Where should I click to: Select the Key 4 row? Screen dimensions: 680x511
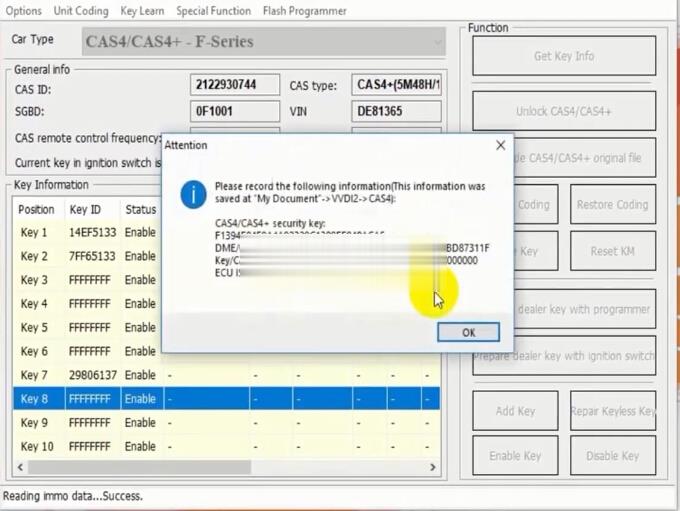pyautogui.click(x=88, y=304)
